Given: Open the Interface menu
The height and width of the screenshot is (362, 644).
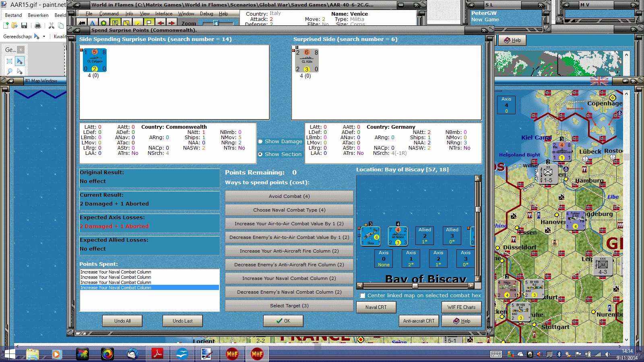Looking at the screenshot, I should [164, 14].
